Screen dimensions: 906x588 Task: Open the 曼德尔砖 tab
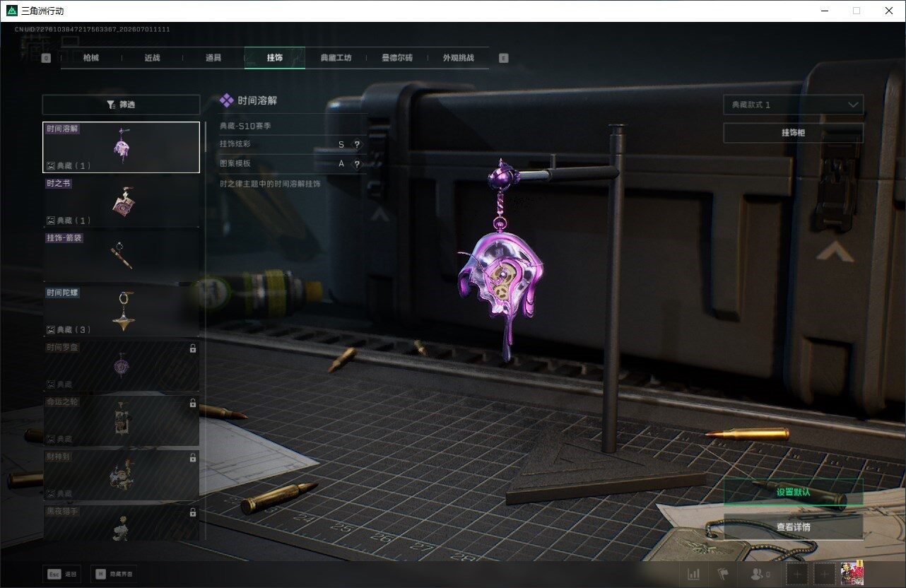tap(397, 58)
